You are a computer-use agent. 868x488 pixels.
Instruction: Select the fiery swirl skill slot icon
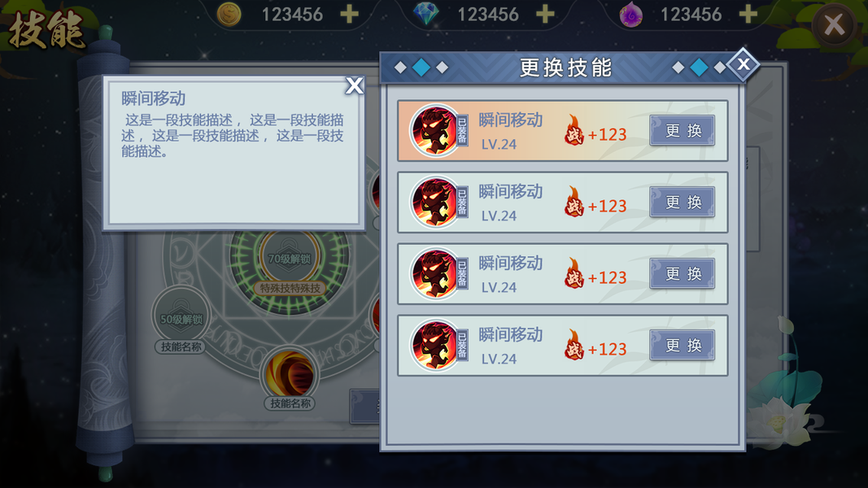coord(290,374)
